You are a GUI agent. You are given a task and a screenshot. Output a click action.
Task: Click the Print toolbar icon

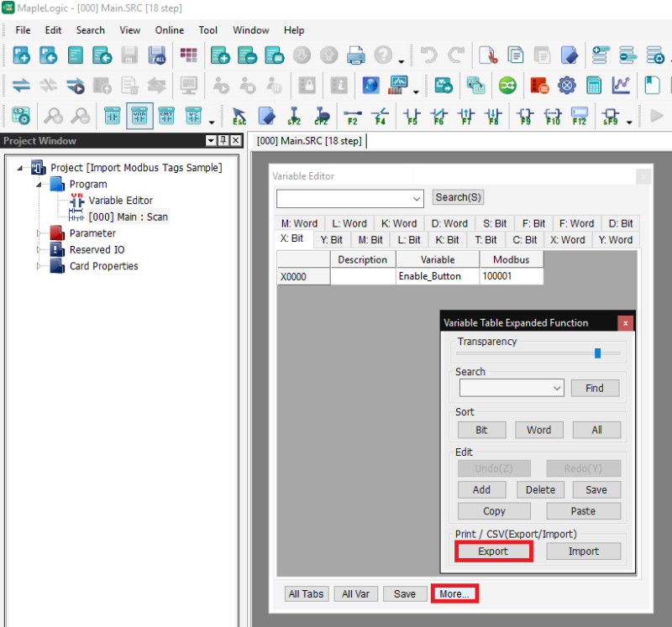tap(355, 56)
